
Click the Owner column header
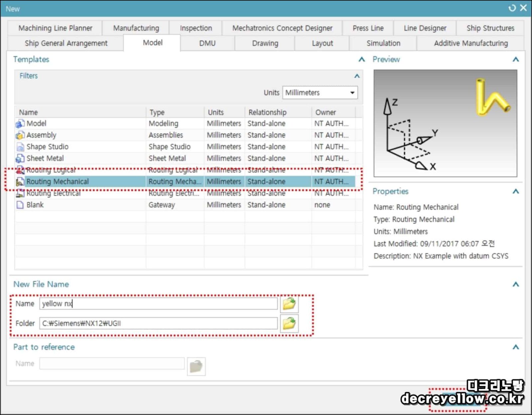tap(333, 112)
